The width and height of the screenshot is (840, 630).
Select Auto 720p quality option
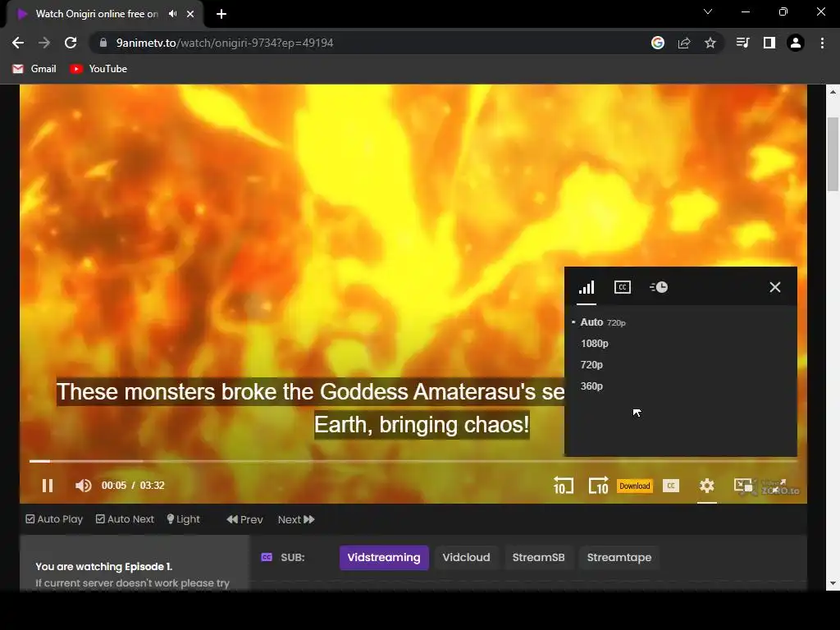(x=603, y=322)
